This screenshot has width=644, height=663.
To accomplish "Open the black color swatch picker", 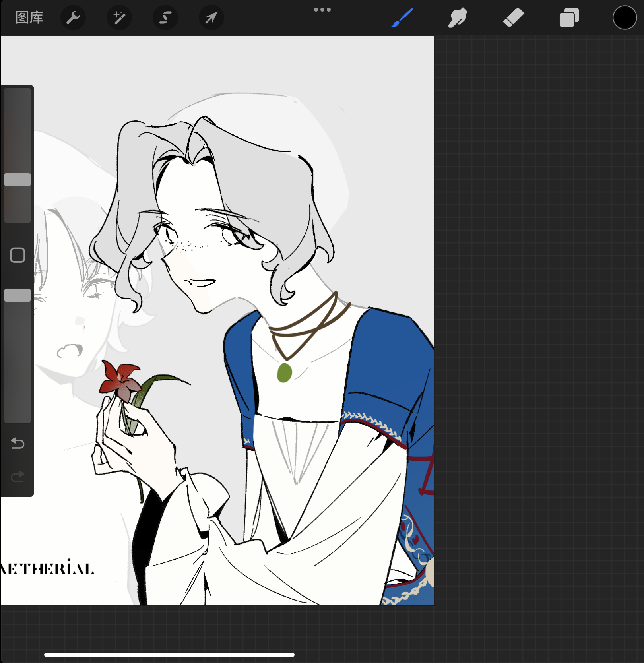I will pyautogui.click(x=625, y=18).
